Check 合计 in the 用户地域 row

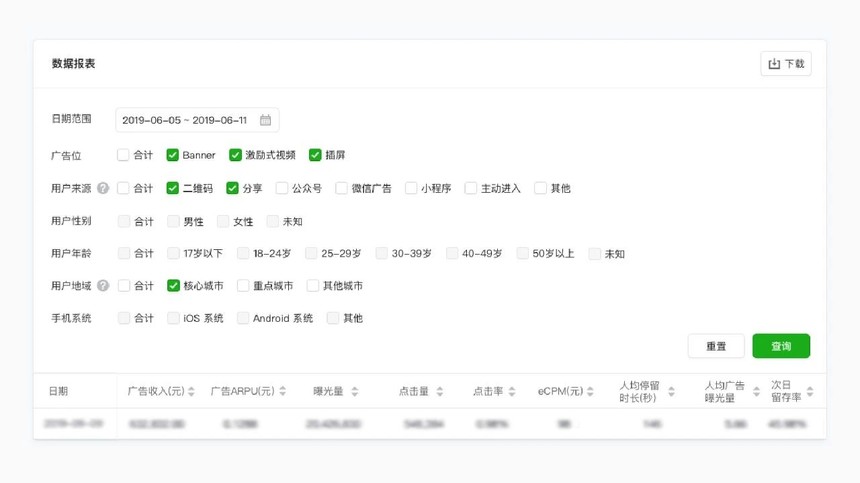click(124, 286)
